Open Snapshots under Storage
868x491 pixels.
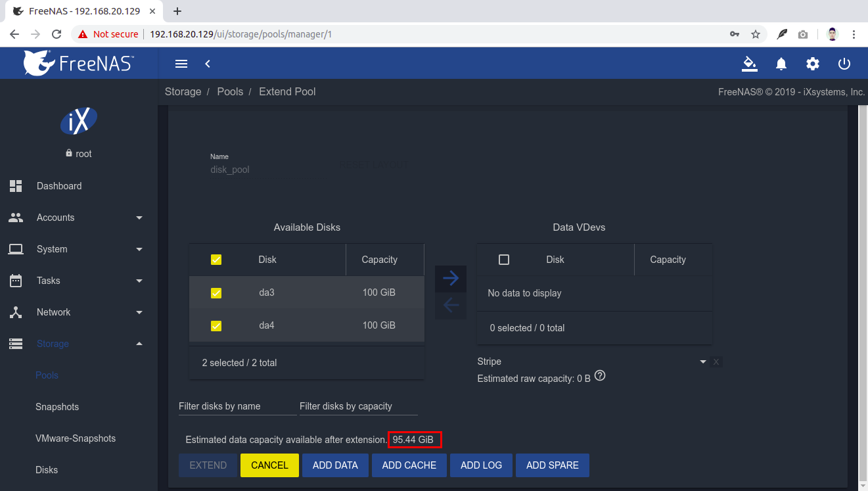point(57,407)
